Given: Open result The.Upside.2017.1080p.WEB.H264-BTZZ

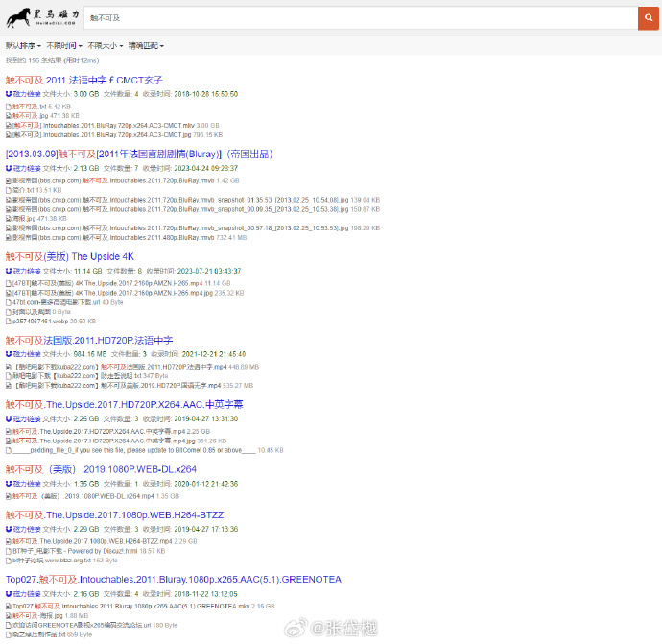Looking at the screenshot, I should [x=114, y=515].
